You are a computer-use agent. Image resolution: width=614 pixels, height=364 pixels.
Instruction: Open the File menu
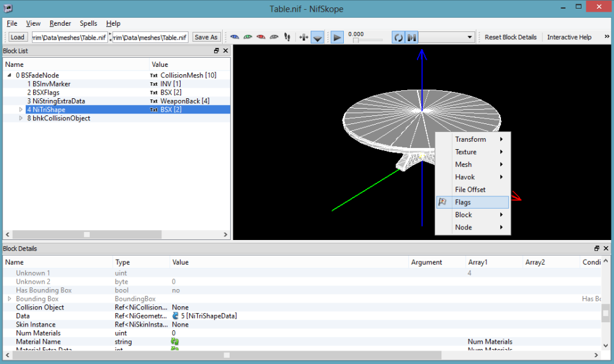point(12,23)
